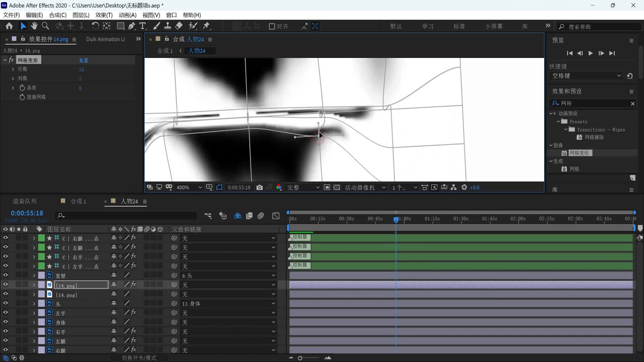The height and width of the screenshot is (362, 644).
Task: Hide the 头 layer
Action: pos(5,303)
